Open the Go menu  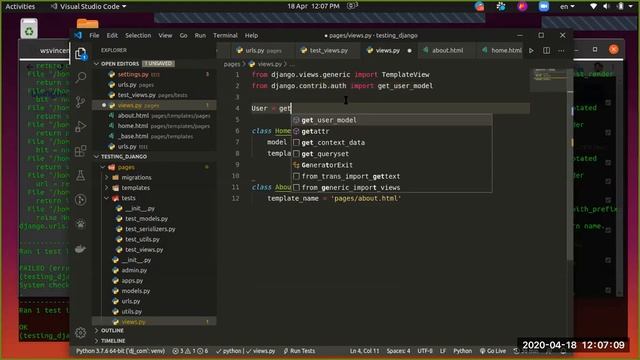[184, 36]
